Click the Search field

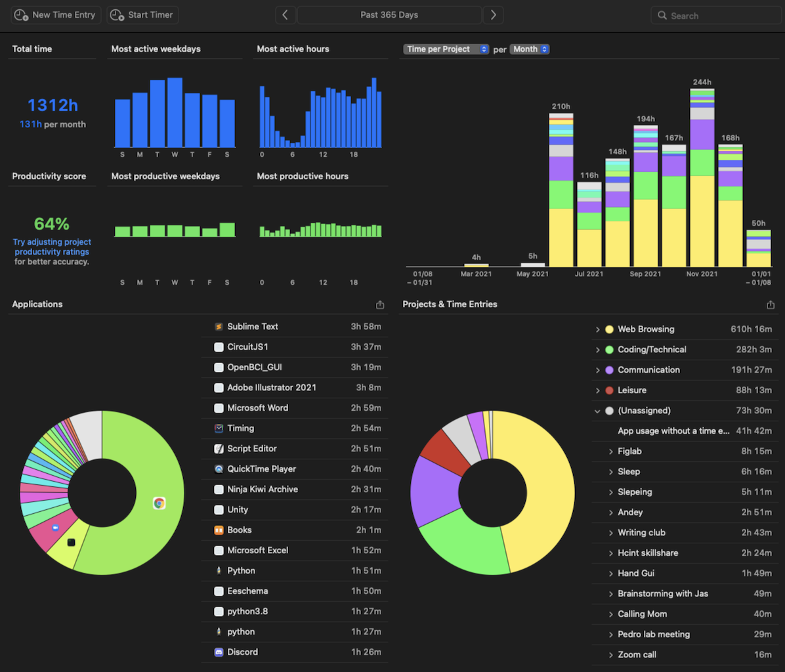click(716, 16)
